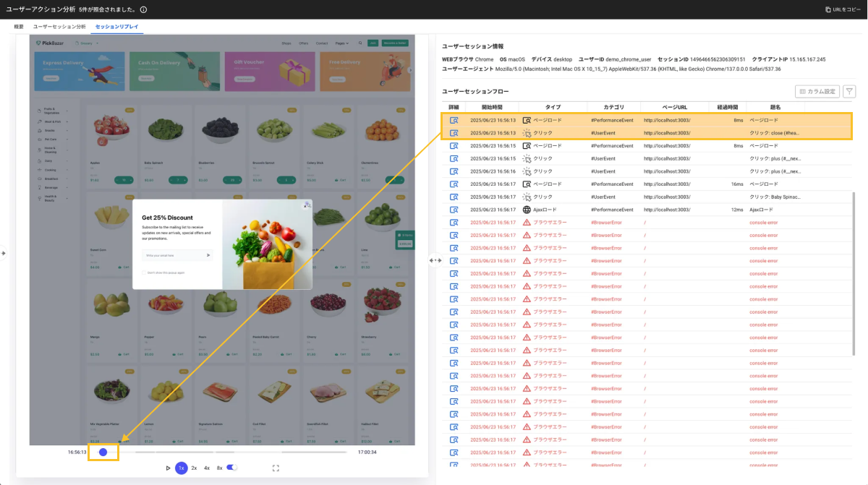
Task: Toggle the switch next to the 8x speed
Action: (232, 468)
